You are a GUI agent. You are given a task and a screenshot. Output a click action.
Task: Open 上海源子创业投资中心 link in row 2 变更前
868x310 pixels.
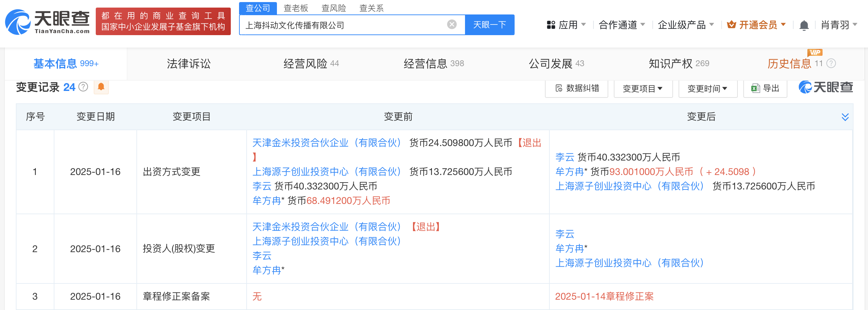(327, 241)
